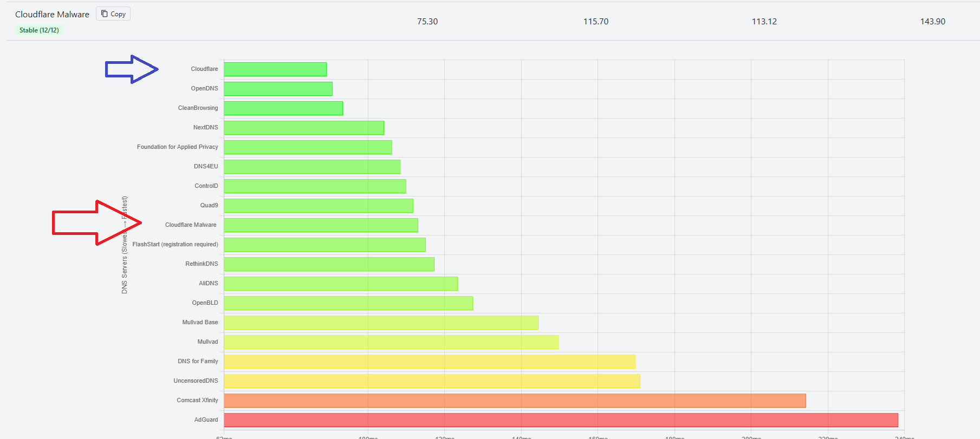Click the 75.30 value in the table row

click(427, 22)
